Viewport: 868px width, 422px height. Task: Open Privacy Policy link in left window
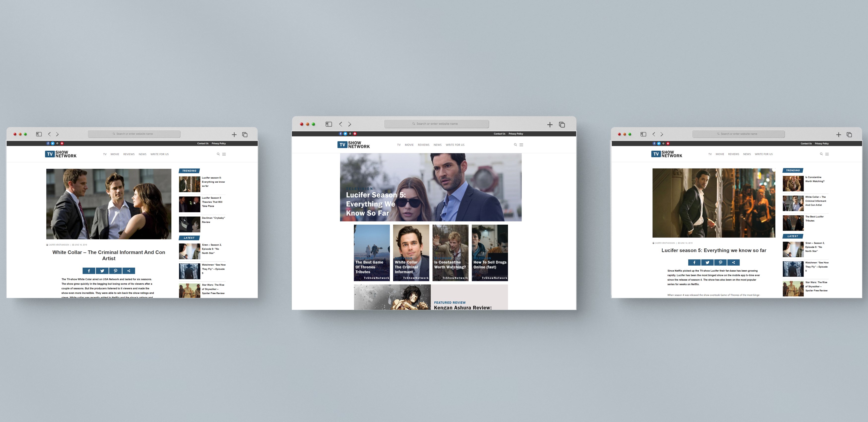coord(219,143)
